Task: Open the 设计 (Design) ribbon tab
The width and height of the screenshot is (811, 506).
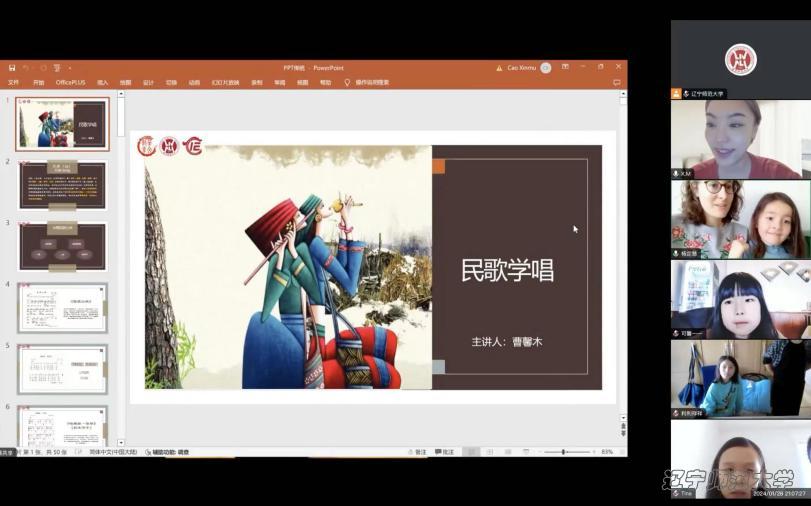Action: 148,82
